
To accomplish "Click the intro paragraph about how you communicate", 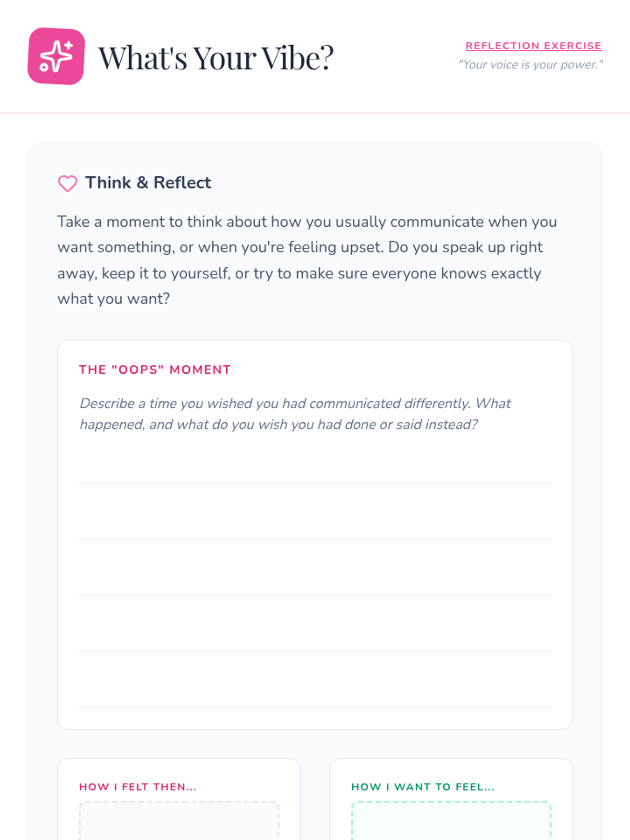I will coord(307,260).
